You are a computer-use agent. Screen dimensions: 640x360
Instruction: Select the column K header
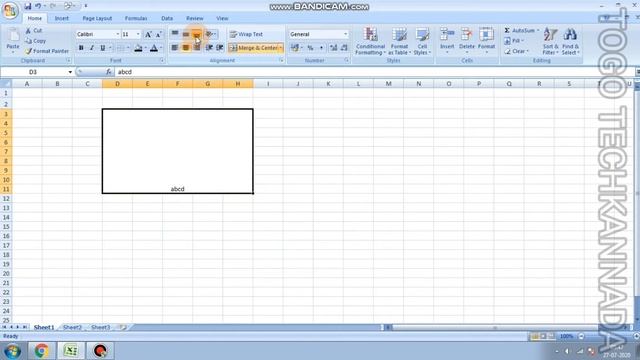tap(328, 84)
